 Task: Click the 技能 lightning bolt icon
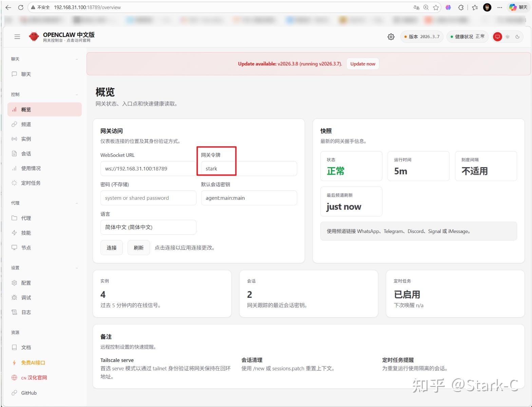coord(14,233)
